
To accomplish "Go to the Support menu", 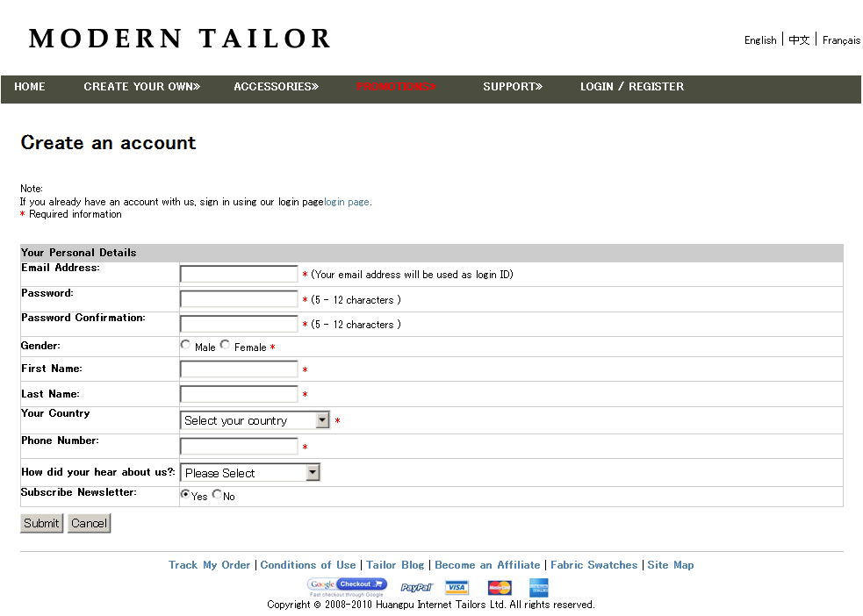I will pyautogui.click(x=513, y=87).
